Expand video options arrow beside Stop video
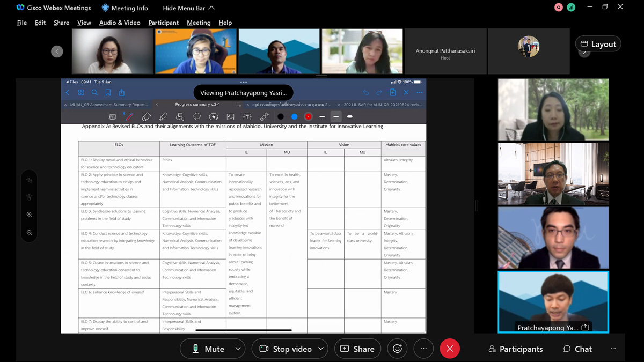This screenshot has width=644, height=362. (320, 349)
